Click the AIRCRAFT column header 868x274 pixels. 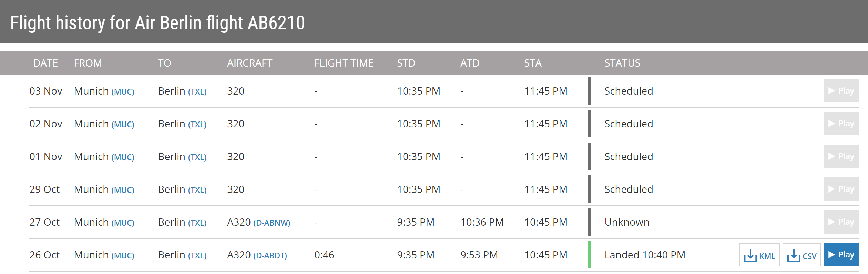(249, 63)
